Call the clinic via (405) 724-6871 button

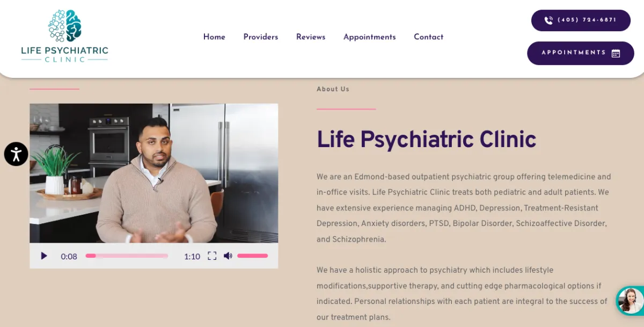(x=581, y=20)
